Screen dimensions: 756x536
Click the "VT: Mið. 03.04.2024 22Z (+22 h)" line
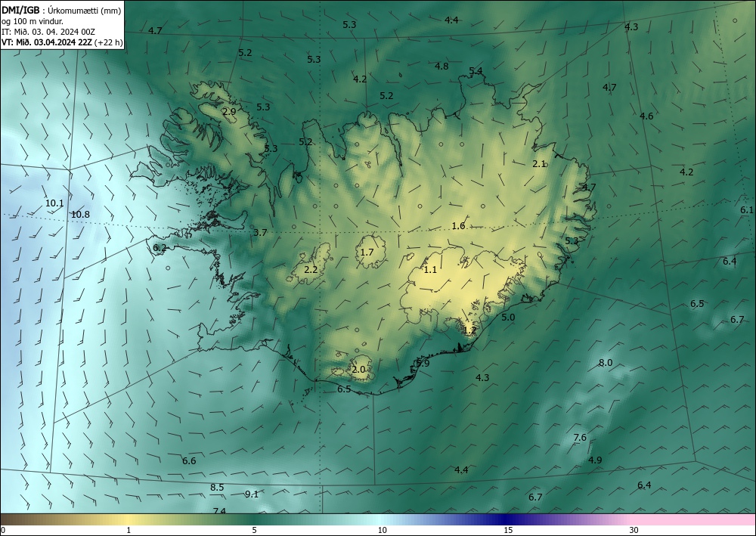pyautogui.click(x=62, y=42)
